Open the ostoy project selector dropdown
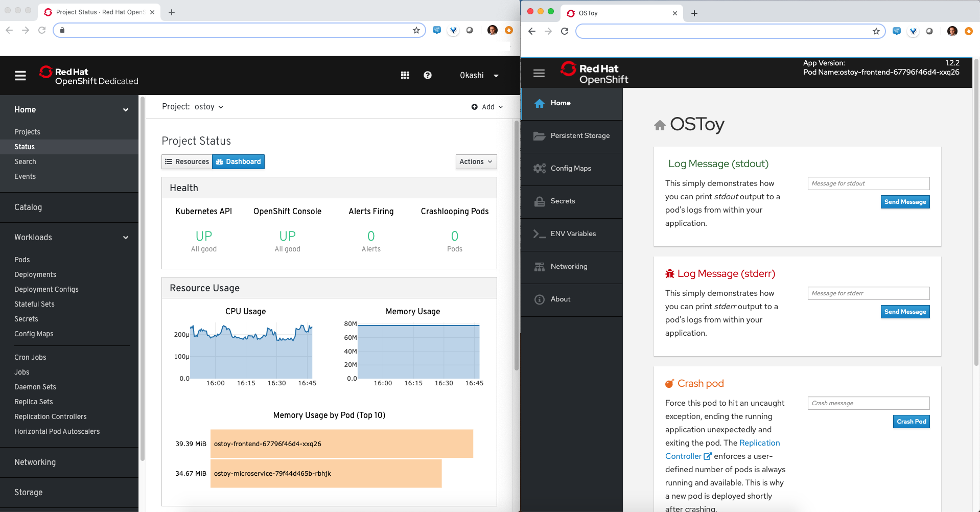980x512 pixels. tap(209, 107)
